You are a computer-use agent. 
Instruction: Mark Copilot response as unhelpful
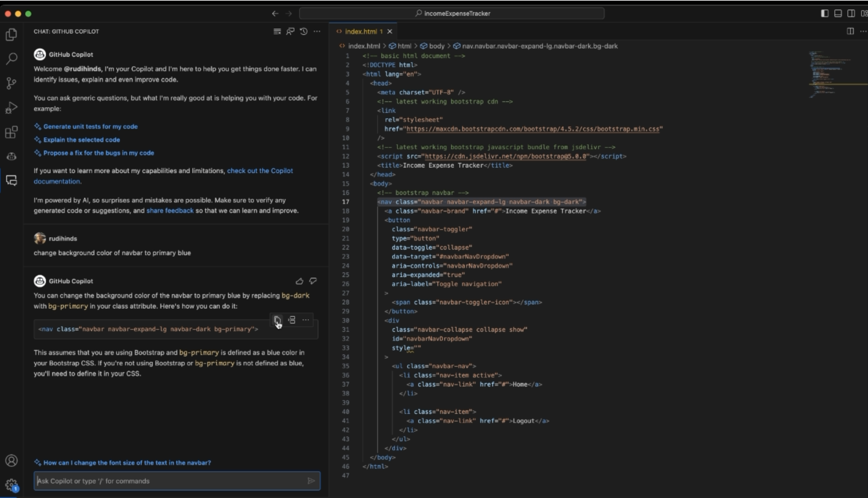(x=313, y=281)
